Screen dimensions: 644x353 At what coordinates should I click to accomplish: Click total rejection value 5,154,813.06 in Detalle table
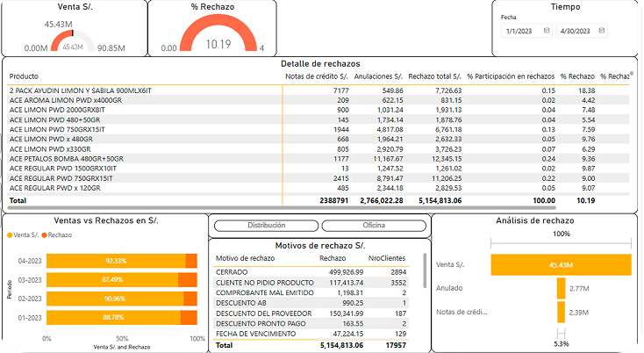pos(440,200)
